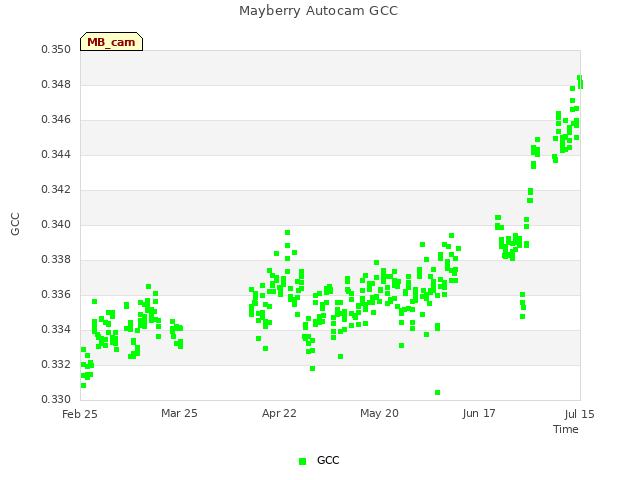Click the Feb 25 date label
This screenshot has height=480, width=640.
(x=80, y=414)
